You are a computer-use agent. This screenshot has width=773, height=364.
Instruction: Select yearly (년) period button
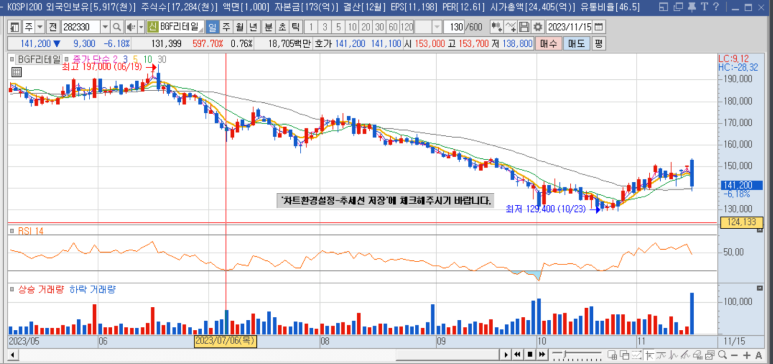[252, 27]
